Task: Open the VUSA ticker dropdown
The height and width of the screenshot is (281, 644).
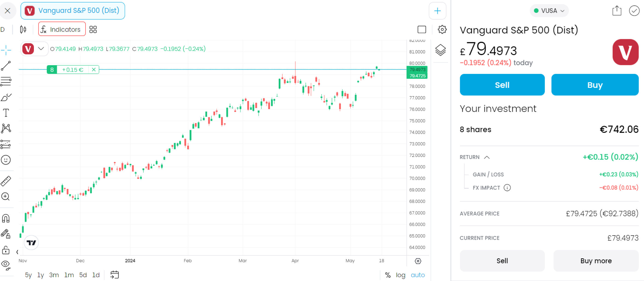Action: pos(549,11)
